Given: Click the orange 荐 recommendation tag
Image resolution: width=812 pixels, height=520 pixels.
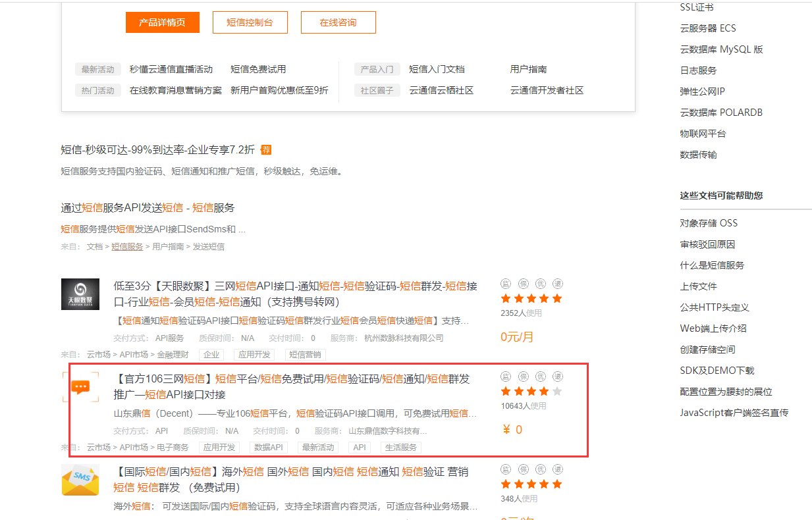Looking at the screenshot, I should (x=266, y=149).
